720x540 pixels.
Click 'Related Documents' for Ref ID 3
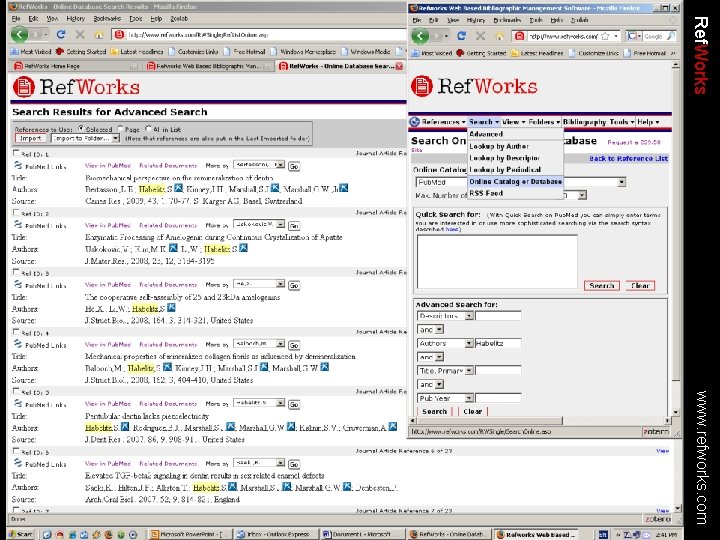[168, 285]
